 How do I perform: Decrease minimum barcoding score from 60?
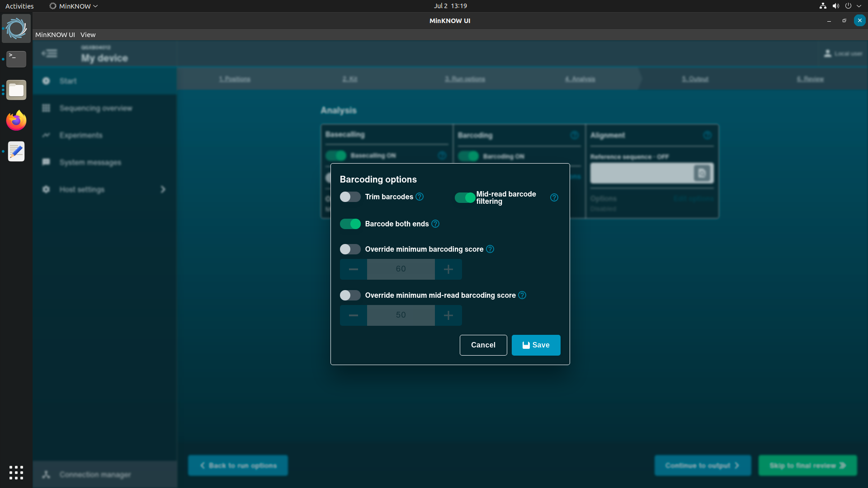[354, 269]
